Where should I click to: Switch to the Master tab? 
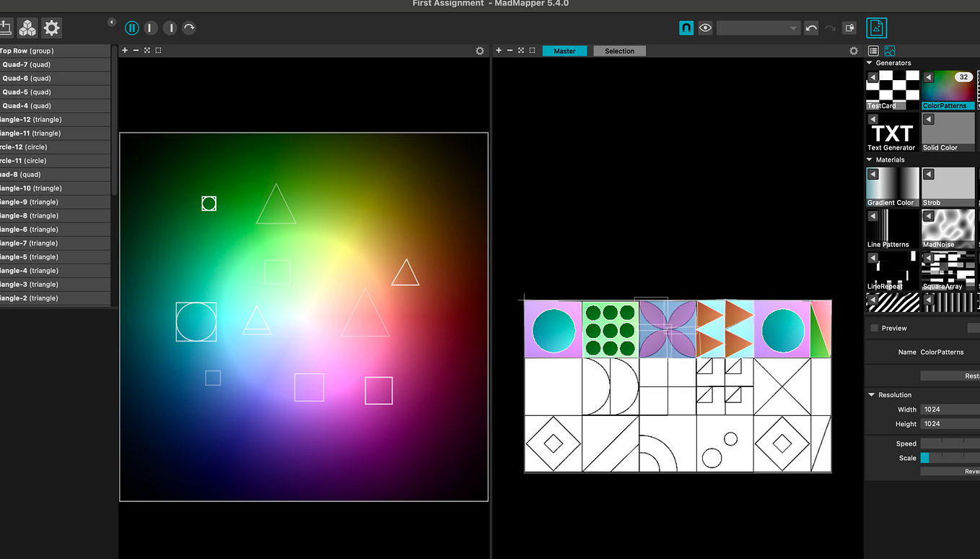(x=565, y=51)
